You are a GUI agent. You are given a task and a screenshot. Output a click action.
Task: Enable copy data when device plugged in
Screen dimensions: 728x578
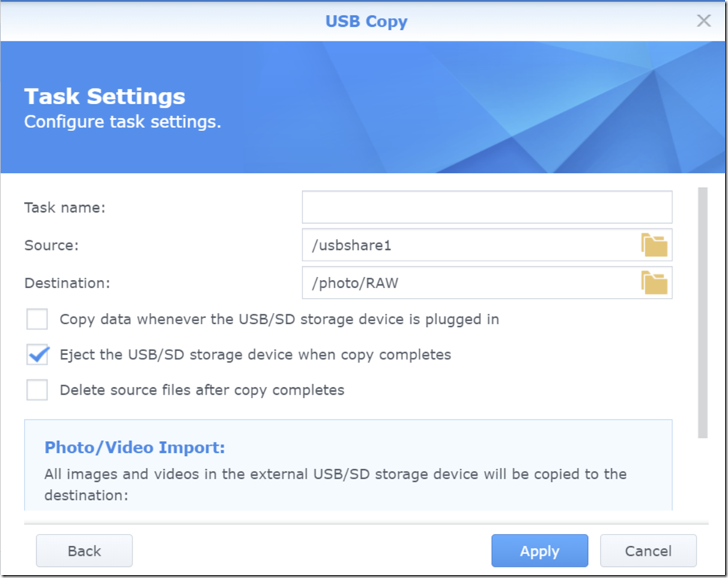point(37,320)
